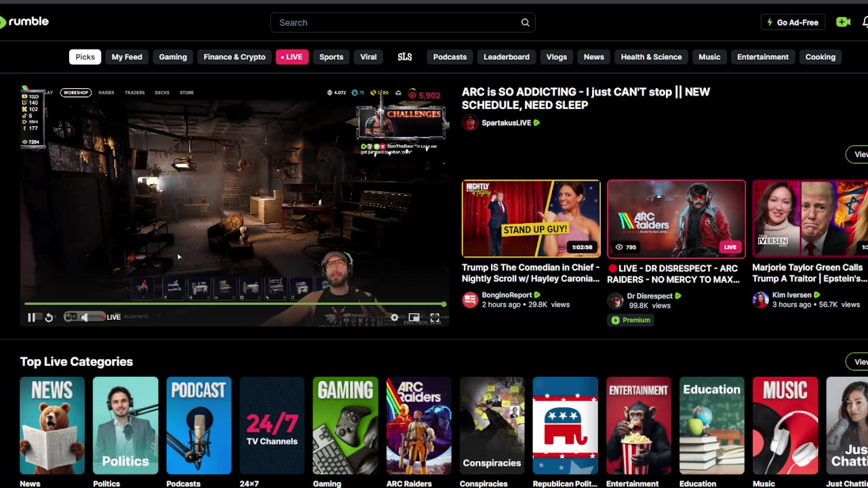The height and width of the screenshot is (488, 868).
Task: Open Marjorie Taylor Green Calls title
Action: click(x=810, y=273)
